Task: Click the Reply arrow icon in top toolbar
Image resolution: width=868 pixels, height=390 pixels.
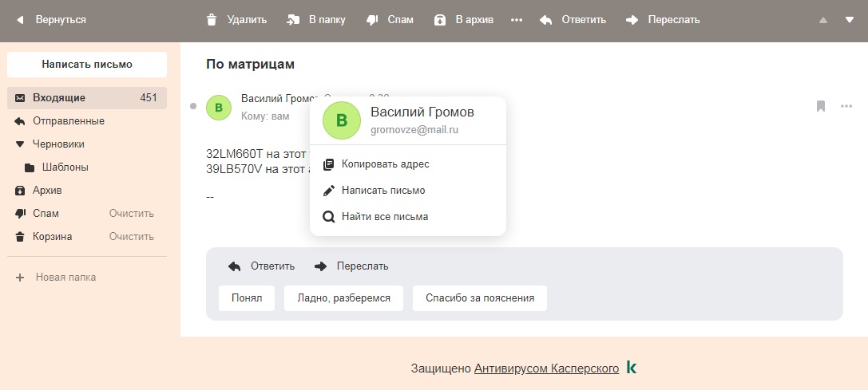Action: 546,20
